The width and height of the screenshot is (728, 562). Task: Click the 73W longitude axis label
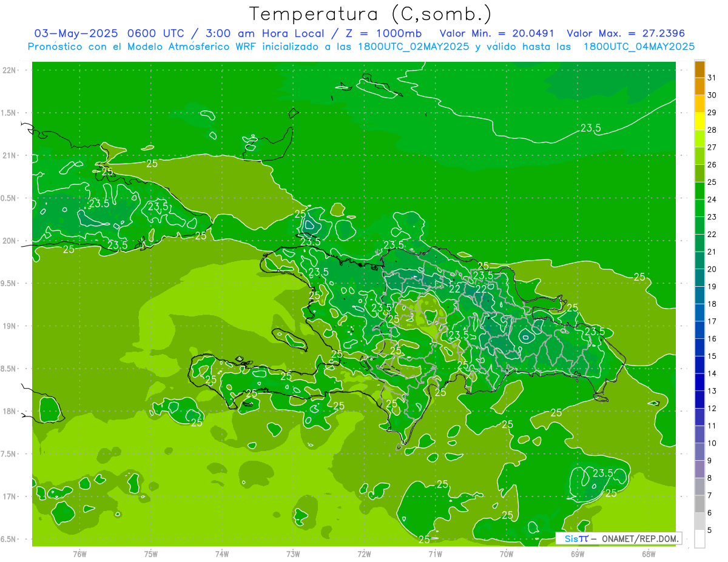click(293, 554)
